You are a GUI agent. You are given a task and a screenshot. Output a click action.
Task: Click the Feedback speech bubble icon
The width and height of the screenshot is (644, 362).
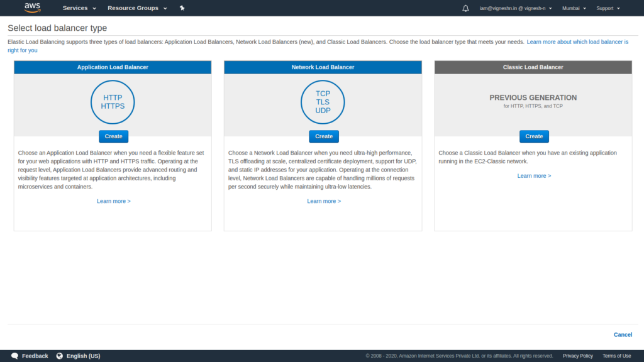[15, 356]
